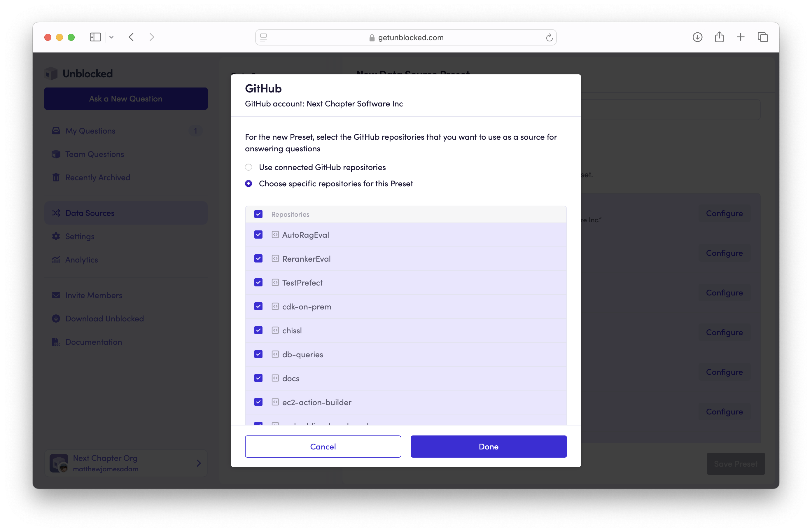812x532 pixels.
Task: Click the RerankerEval repo icon
Action: click(x=275, y=259)
